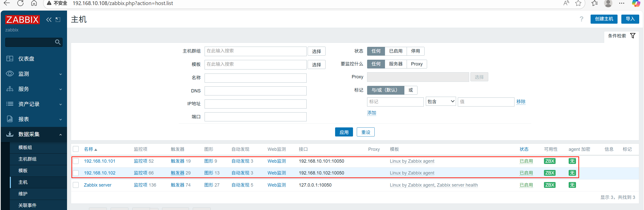
Task: Collapse the sidebar with double-chevron icon
Action: (49, 20)
